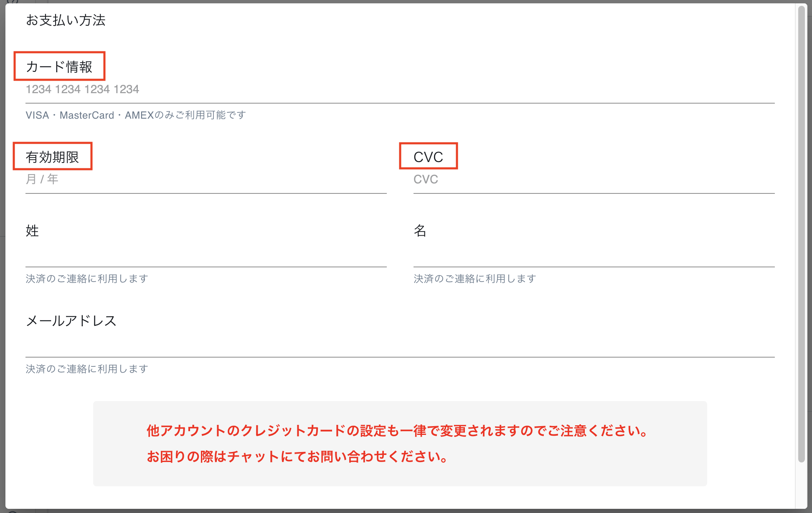
Task: Click the red 他アカウント warning line
Action: (397, 431)
